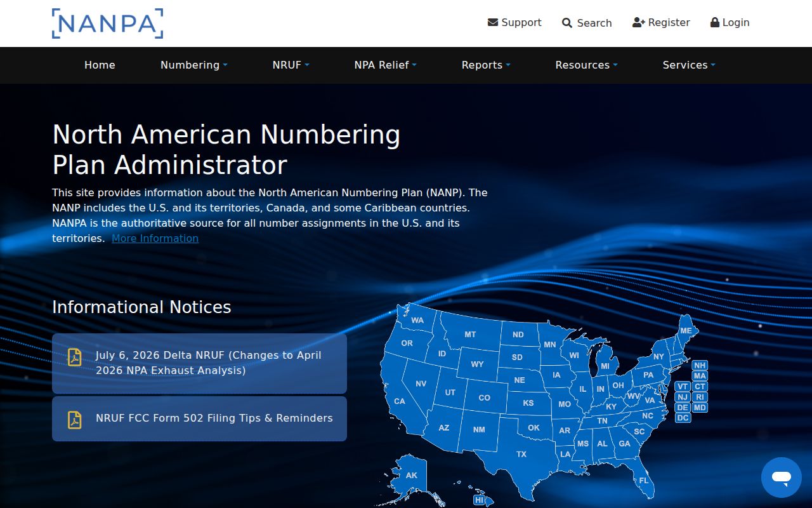Click the NJ state label button
This screenshot has width=812, height=508.
(x=683, y=397)
